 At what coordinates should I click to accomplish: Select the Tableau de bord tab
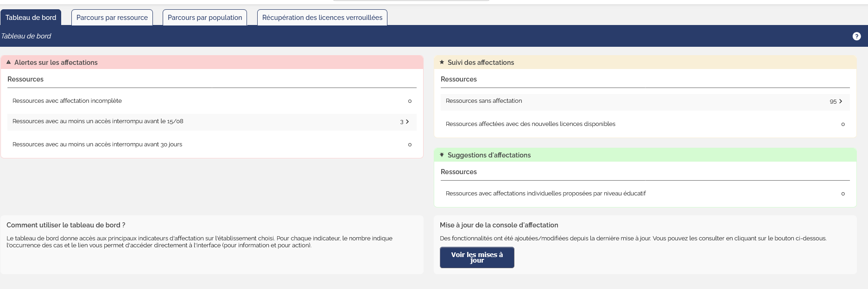[x=31, y=18]
